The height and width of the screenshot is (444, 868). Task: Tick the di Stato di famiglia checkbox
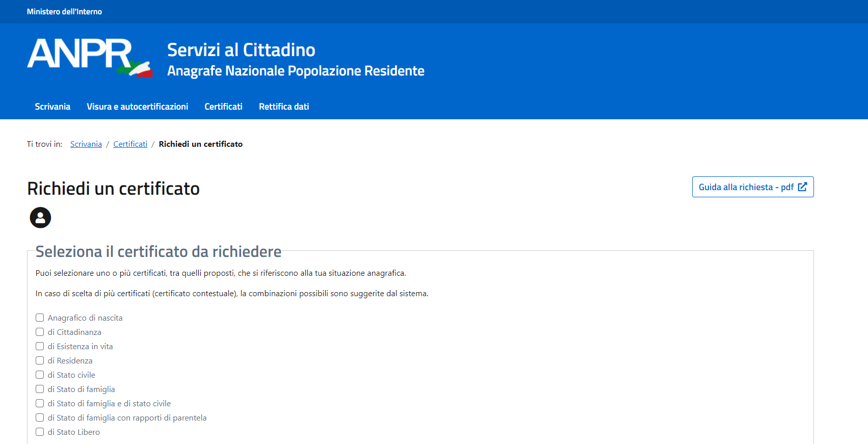click(x=40, y=389)
